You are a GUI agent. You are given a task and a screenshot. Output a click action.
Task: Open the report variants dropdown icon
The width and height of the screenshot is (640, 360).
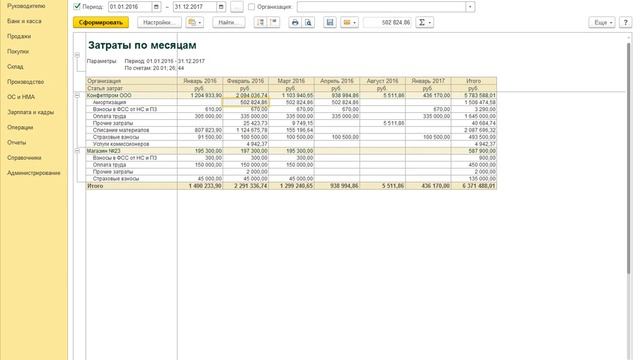195,22
